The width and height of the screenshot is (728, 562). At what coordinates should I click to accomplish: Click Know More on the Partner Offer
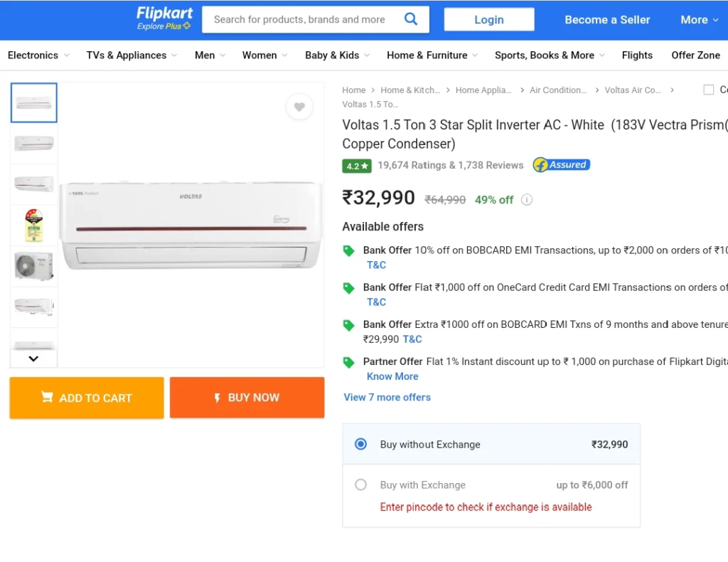tap(392, 376)
